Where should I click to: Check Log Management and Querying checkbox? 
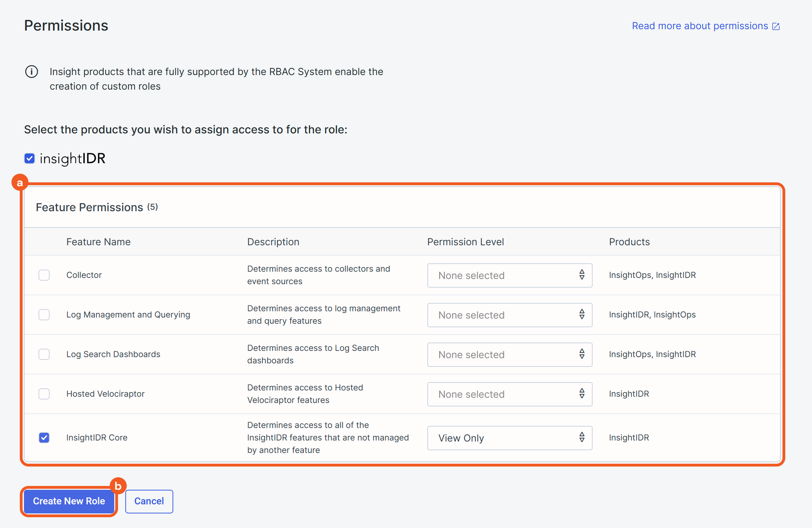click(x=44, y=314)
